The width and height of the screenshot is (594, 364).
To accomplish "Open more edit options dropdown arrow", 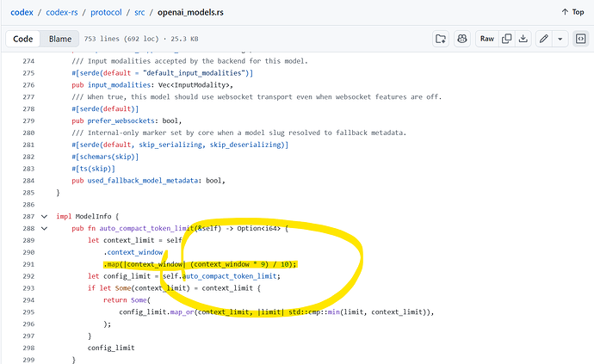I will pyautogui.click(x=560, y=39).
